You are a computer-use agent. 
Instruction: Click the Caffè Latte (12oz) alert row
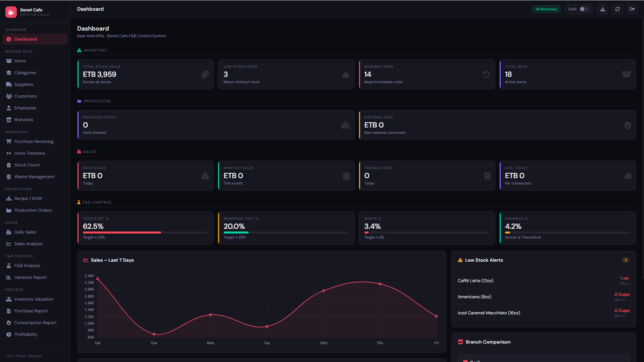coord(544,281)
